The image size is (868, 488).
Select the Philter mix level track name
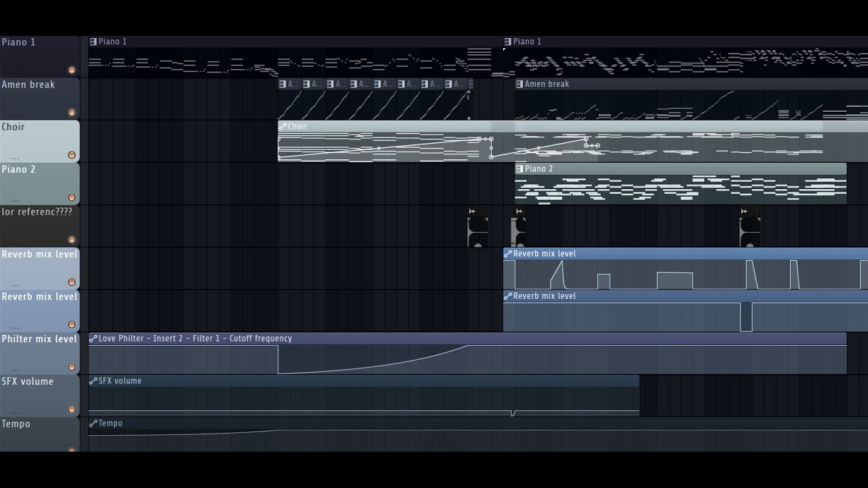39,339
